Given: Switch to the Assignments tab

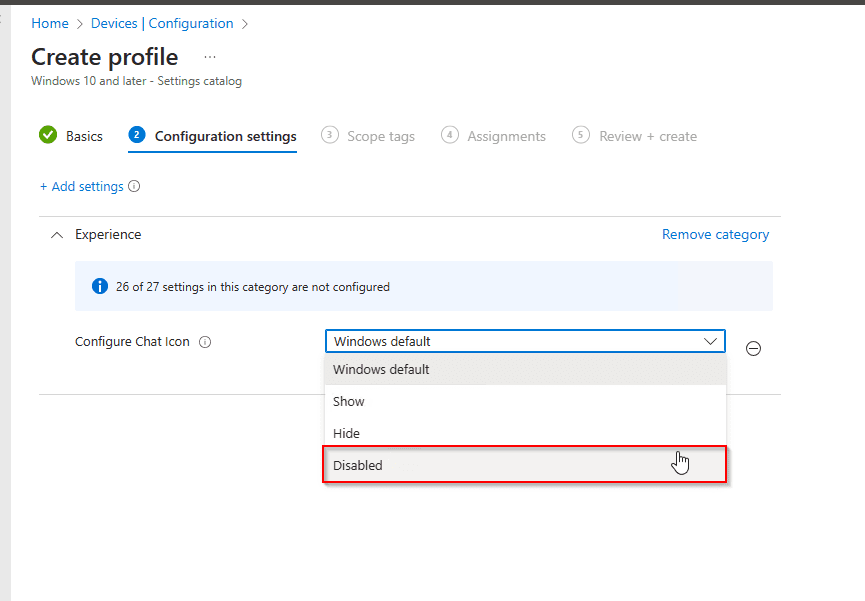Looking at the screenshot, I should (506, 136).
